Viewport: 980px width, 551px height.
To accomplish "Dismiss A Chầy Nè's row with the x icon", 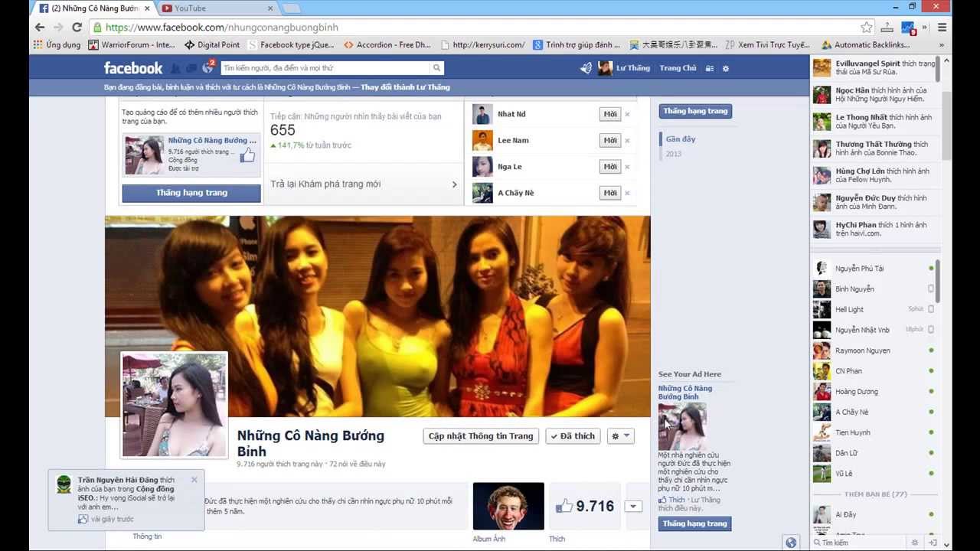I will [x=627, y=193].
